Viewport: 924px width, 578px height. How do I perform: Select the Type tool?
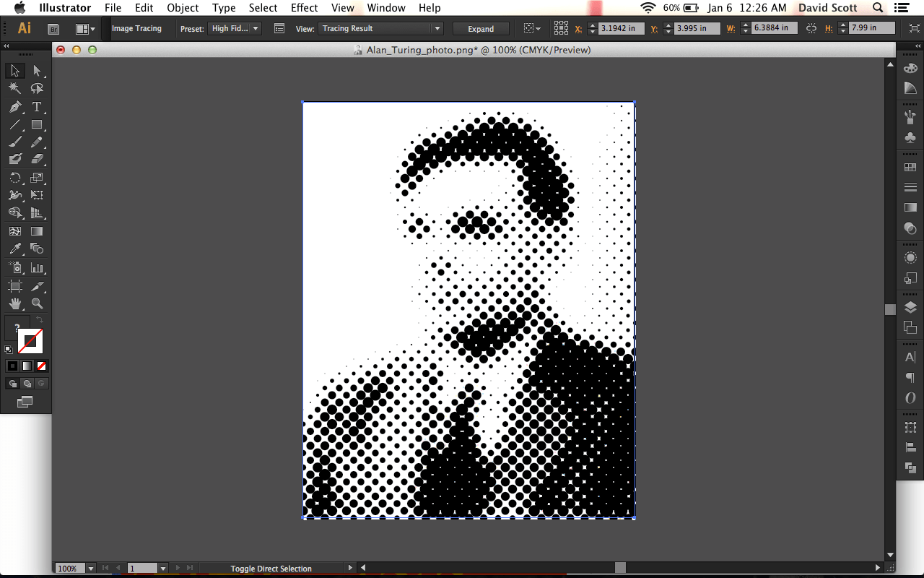[38, 107]
